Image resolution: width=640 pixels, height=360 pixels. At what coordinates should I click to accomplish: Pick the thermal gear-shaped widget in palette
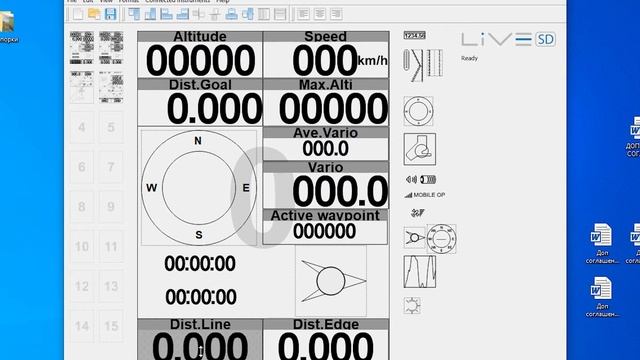click(412, 305)
